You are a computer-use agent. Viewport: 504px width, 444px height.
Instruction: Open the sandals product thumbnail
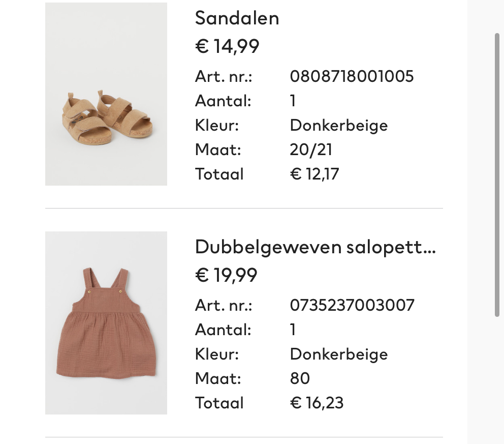[x=106, y=94]
